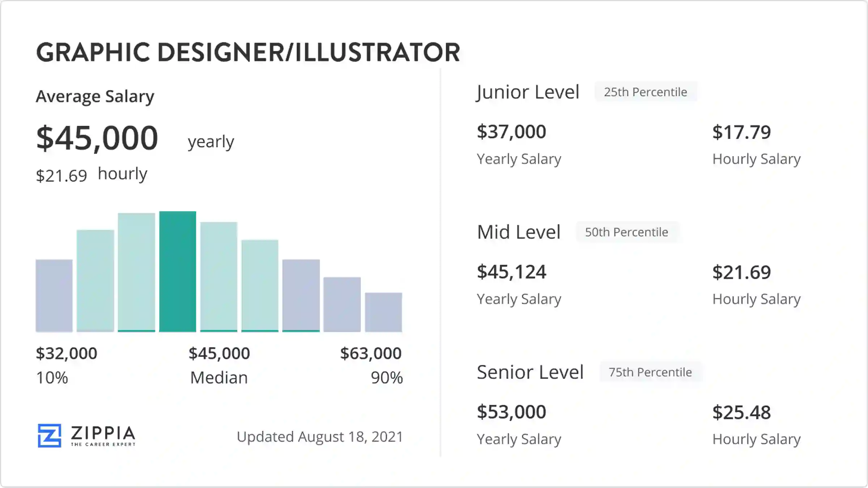Image resolution: width=868 pixels, height=488 pixels.
Task: Click the $37,000 junior yearly salary
Action: (x=511, y=132)
